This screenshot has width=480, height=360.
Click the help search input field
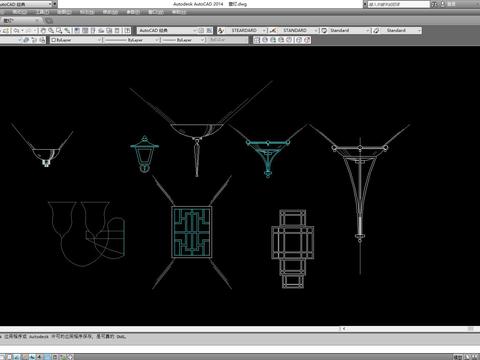tap(399, 4)
